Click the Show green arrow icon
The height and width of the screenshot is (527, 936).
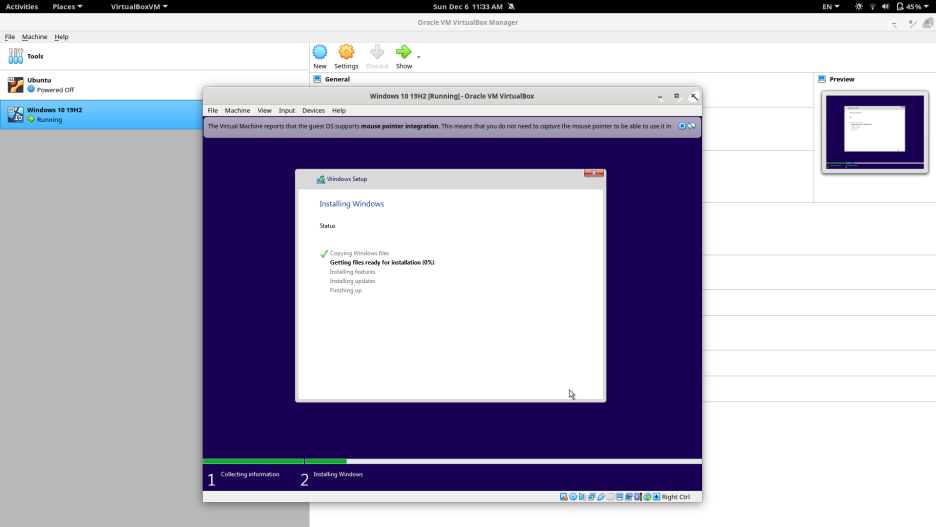pyautogui.click(x=404, y=52)
